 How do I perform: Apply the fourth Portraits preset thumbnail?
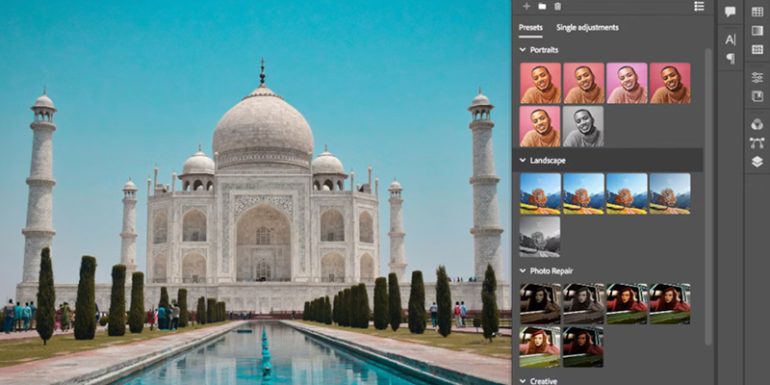point(670,83)
